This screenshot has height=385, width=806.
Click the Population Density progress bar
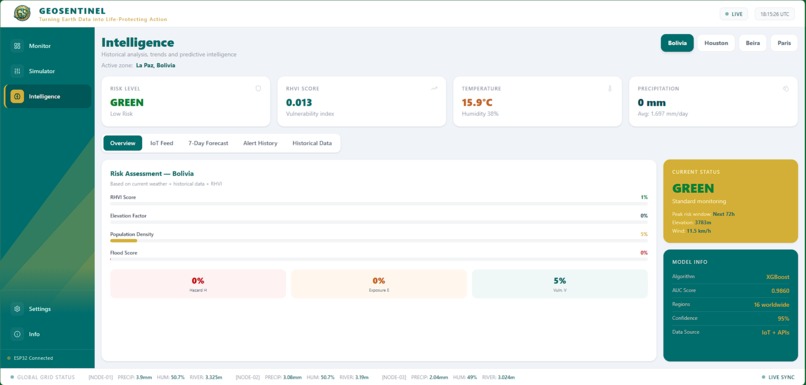tap(379, 241)
